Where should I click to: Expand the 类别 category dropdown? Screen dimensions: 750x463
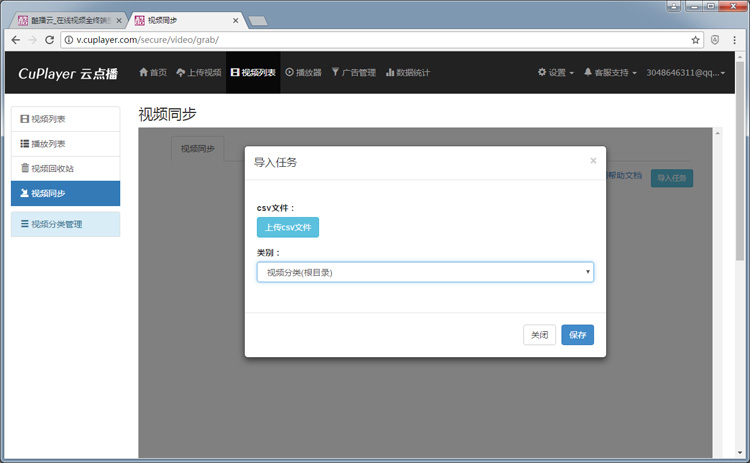(x=425, y=272)
